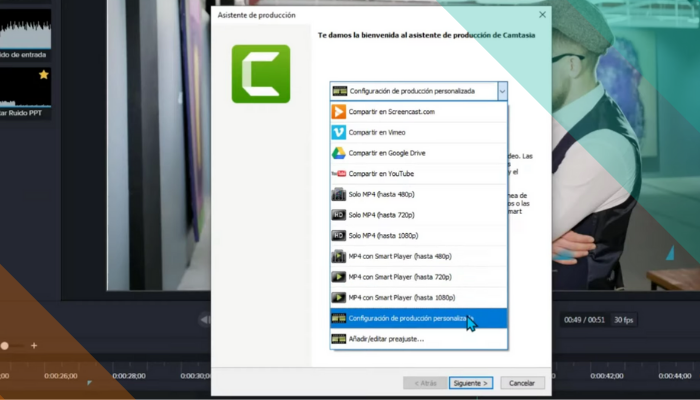Select Solo MP4 (hasta 1080p) preset
Image resolution: width=700 pixels, height=400 pixels.
click(x=418, y=236)
